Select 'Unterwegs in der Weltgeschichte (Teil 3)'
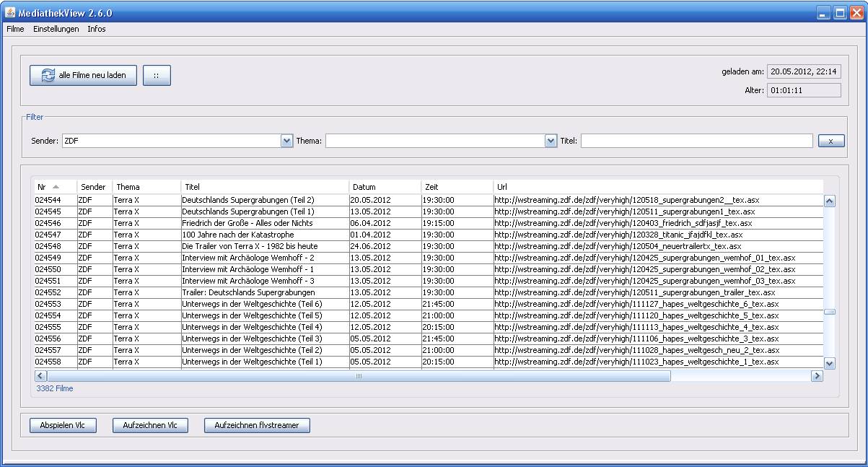The image size is (868, 467). 429,339
